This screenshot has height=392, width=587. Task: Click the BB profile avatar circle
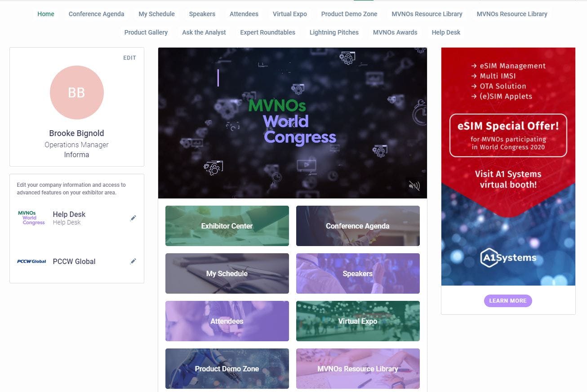77,92
